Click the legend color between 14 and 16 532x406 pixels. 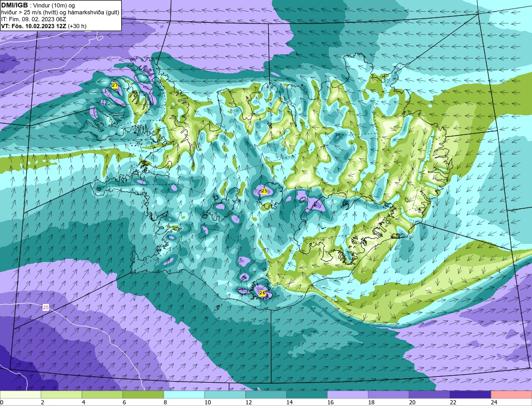(307, 395)
